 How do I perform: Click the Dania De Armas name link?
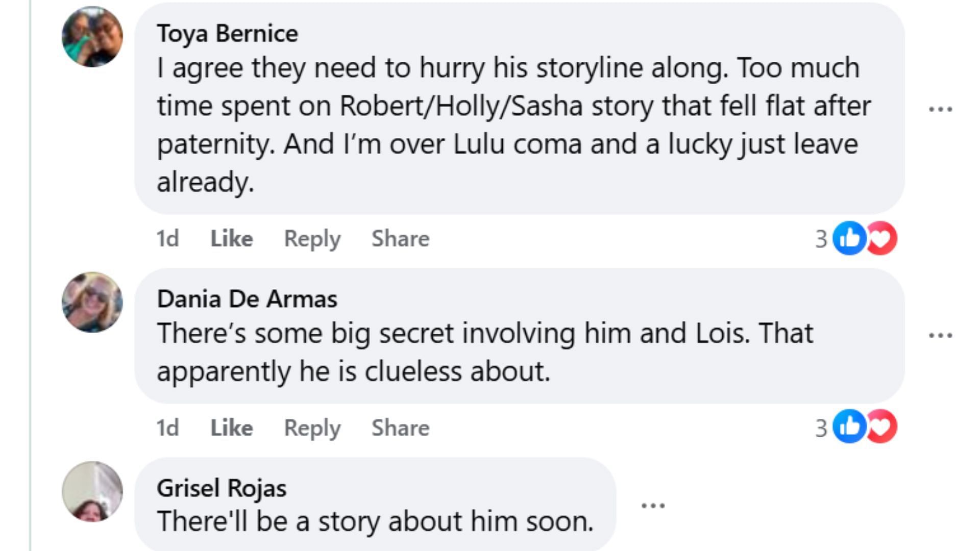tap(247, 299)
